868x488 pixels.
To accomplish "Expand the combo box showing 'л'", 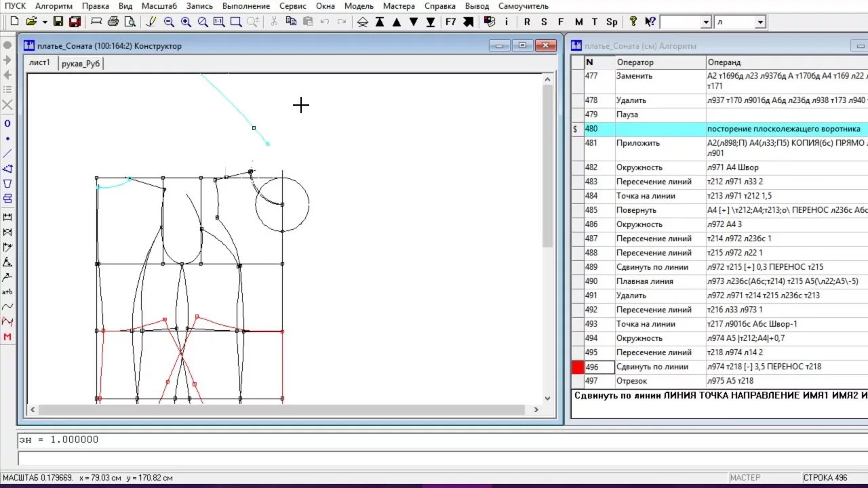I will pyautogui.click(x=760, y=22).
